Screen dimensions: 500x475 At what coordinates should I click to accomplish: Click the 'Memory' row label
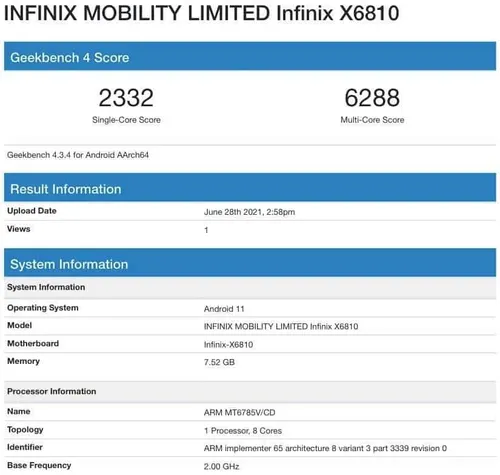tap(23, 361)
